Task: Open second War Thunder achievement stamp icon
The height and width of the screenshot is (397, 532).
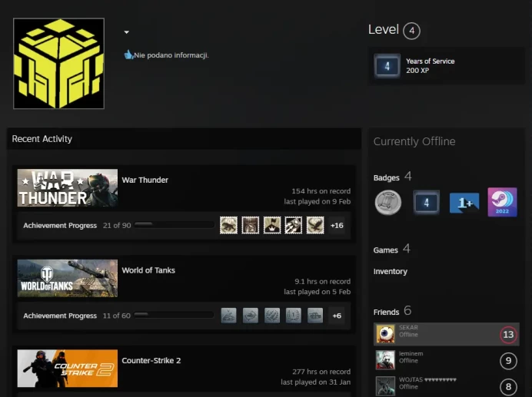Action: pos(251,226)
